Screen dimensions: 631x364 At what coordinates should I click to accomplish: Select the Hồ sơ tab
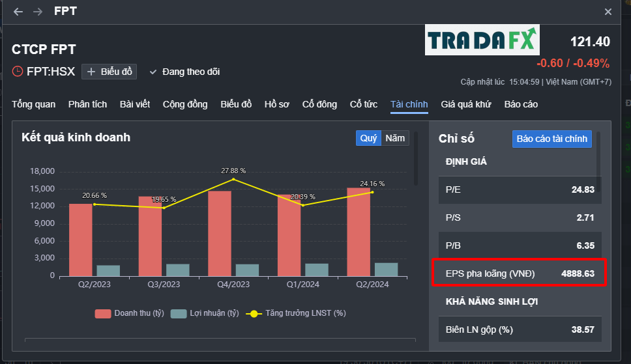[277, 104]
